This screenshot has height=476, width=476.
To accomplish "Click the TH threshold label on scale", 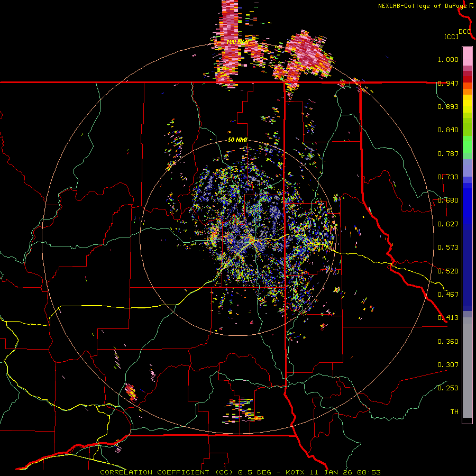I will tap(454, 412).
